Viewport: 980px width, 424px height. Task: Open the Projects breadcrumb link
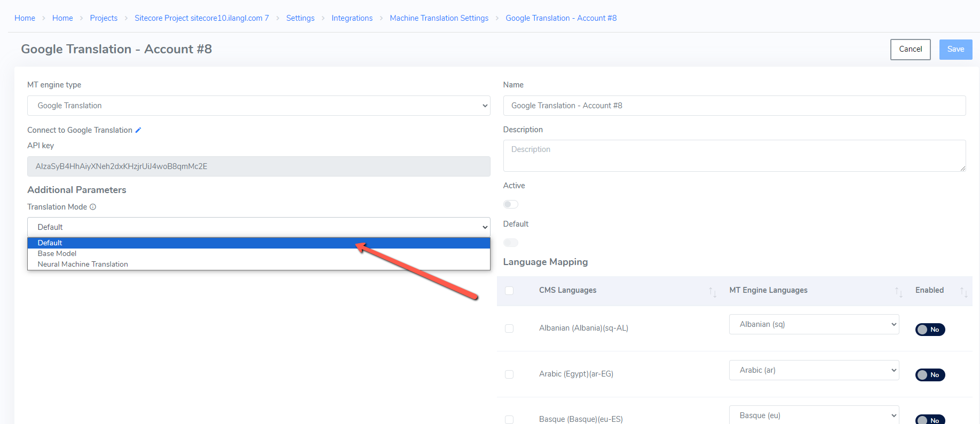point(104,18)
